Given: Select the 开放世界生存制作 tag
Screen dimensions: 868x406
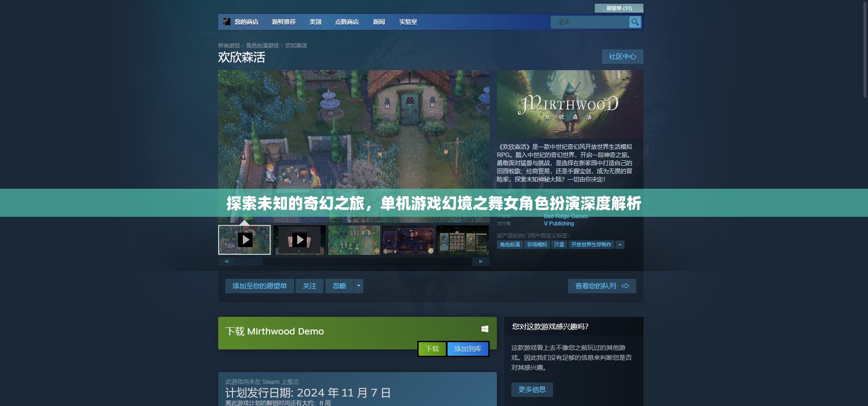Looking at the screenshot, I should [591, 244].
